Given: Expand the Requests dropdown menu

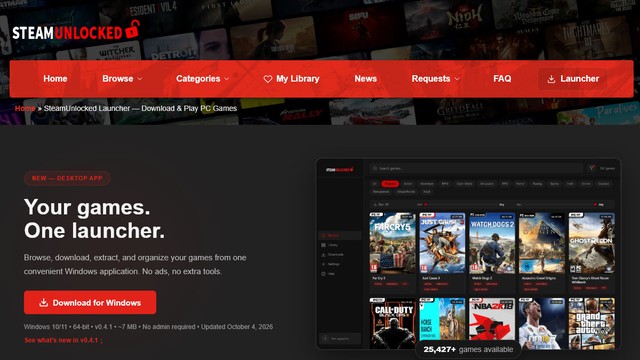Looking at the screenshot, I should pyautogui.click(x=435, y=79).
